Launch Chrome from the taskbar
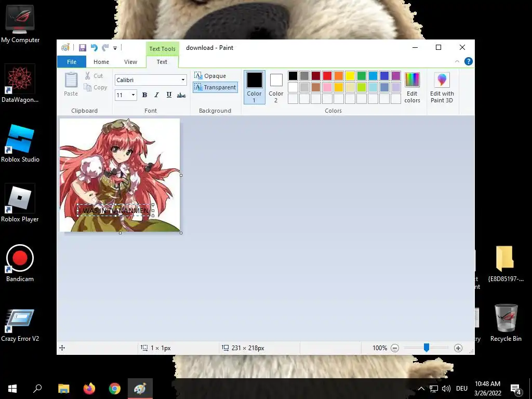 pyautogui.click(x=115, y=389)
